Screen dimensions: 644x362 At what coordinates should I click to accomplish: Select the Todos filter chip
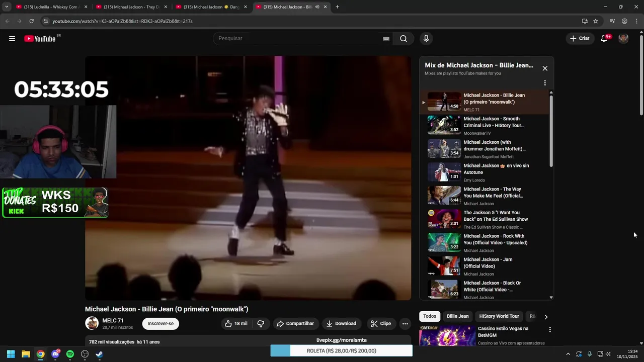tap(430, 316)
